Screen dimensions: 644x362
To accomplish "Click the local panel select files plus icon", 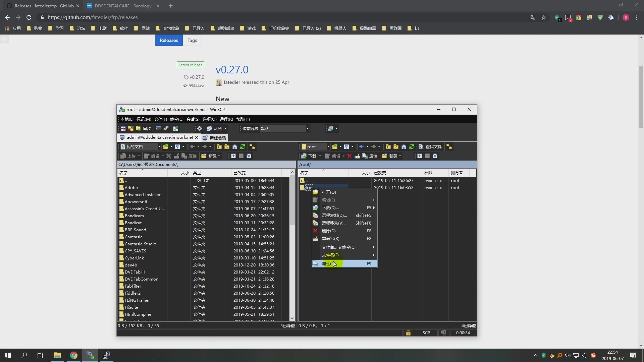I will pos(233,156).
